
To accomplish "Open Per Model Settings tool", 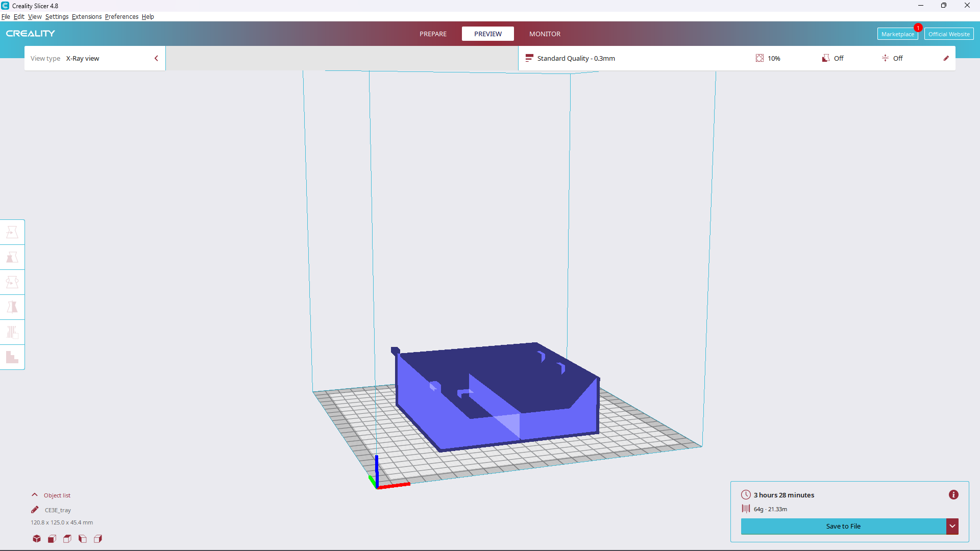I will click(x=12, y=332).
